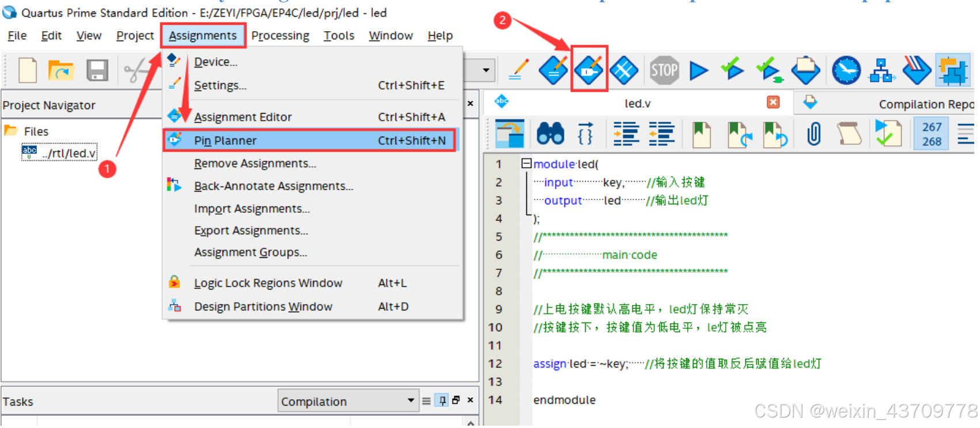This screenshot has width=980, height=428.
Task: Cut selection with the scissors icon
Action: pyautogui.click(x=136, y=71)
